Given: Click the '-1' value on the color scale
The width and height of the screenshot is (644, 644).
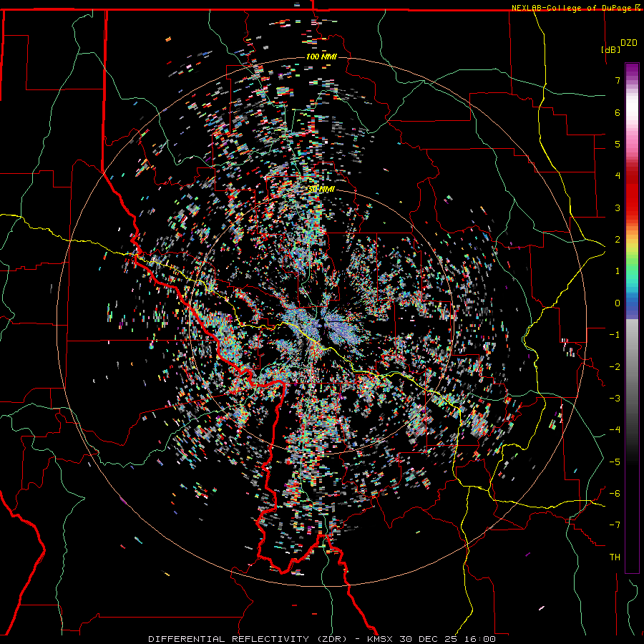Looking at the screenshot, I should pos(615,335).
